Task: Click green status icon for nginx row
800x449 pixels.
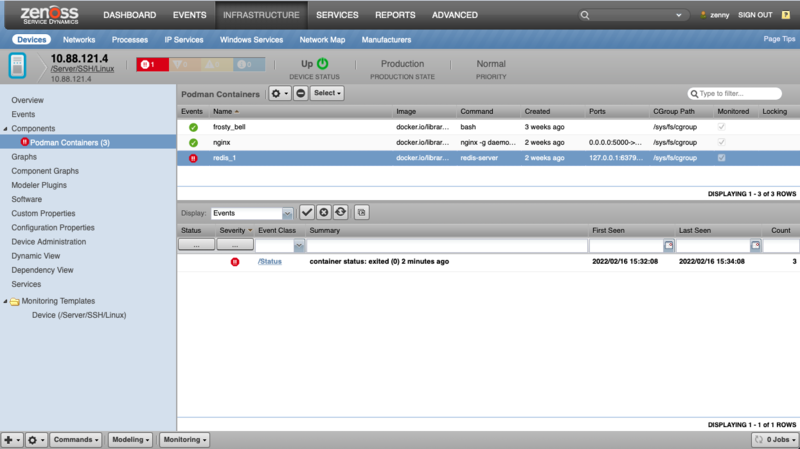Action: 193,143
